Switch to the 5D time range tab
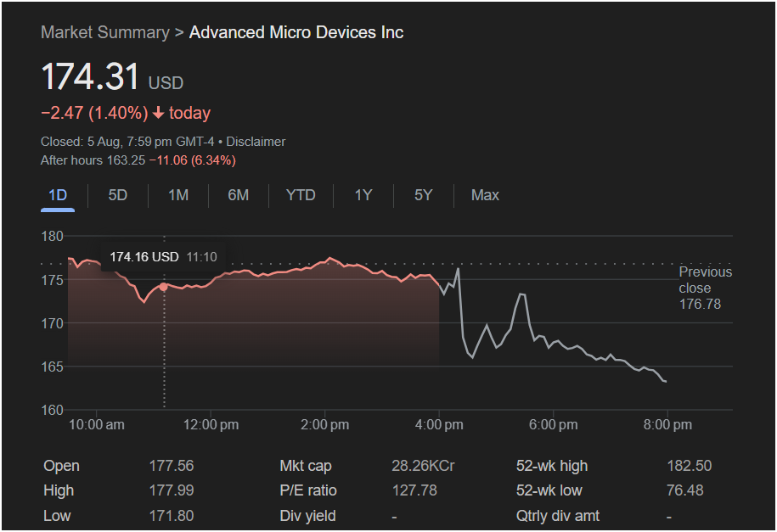The height and width of the screenshot is (532, 777). pyautogui.click(x=118, y=195)
